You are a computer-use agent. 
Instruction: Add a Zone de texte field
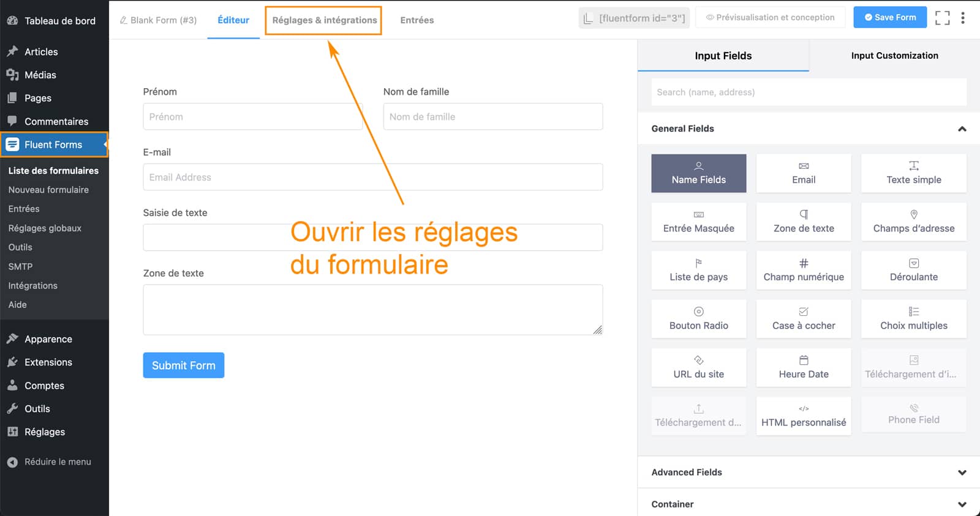tap(804, 222)
